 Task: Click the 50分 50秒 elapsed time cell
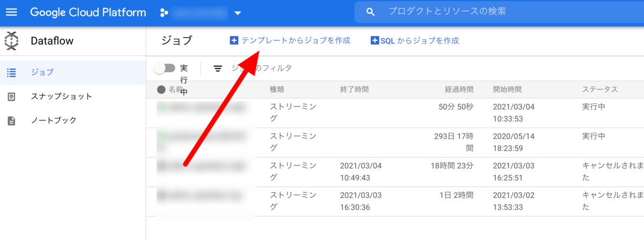click(x=456, y=107)
